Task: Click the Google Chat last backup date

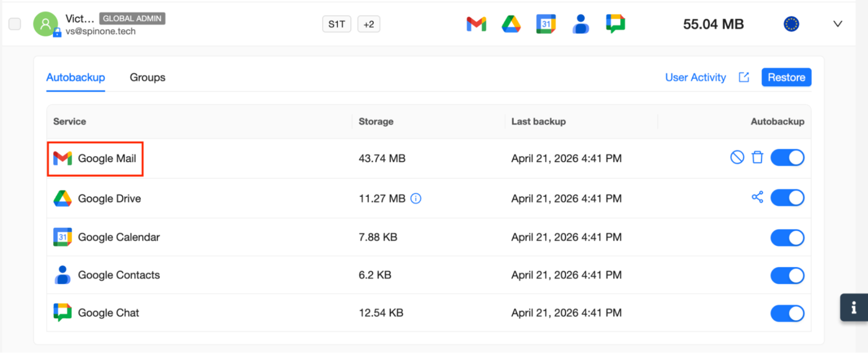Action: tap(566, 313)
